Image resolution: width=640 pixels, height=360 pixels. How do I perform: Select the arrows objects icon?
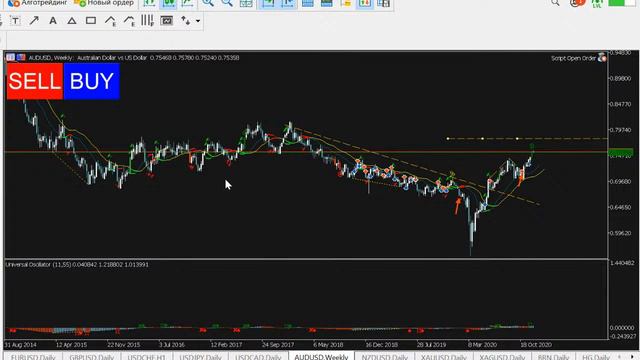pos(185,20)
